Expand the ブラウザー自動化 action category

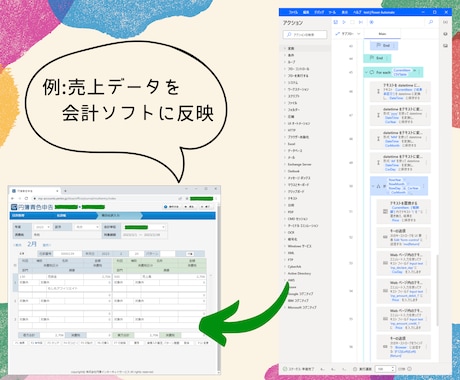[285, 137]
